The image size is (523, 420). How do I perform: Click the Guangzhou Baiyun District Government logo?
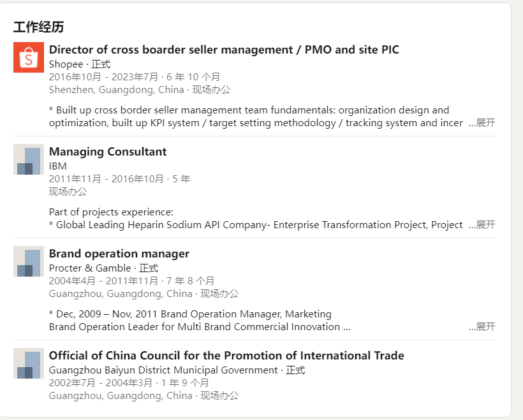[29, 363]
